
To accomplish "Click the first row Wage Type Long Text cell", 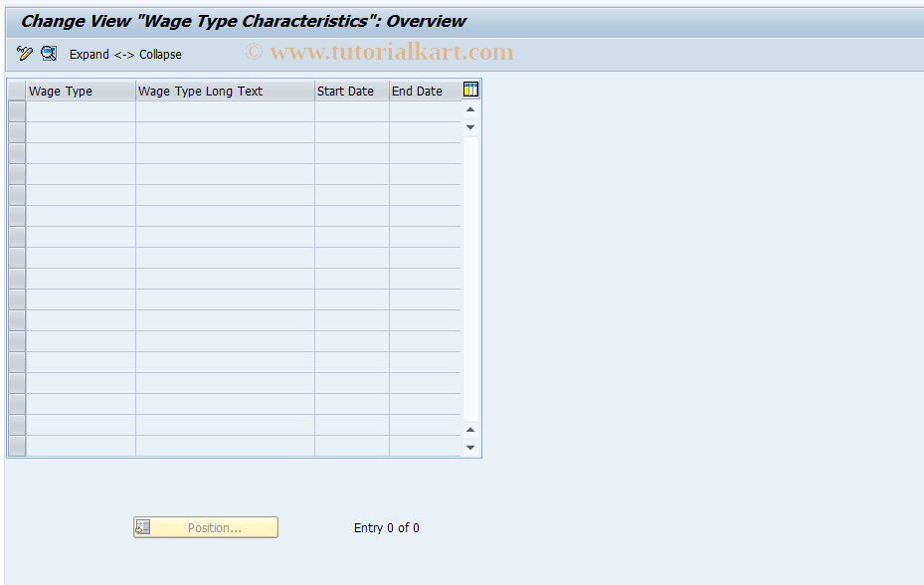I will point(225,111).
